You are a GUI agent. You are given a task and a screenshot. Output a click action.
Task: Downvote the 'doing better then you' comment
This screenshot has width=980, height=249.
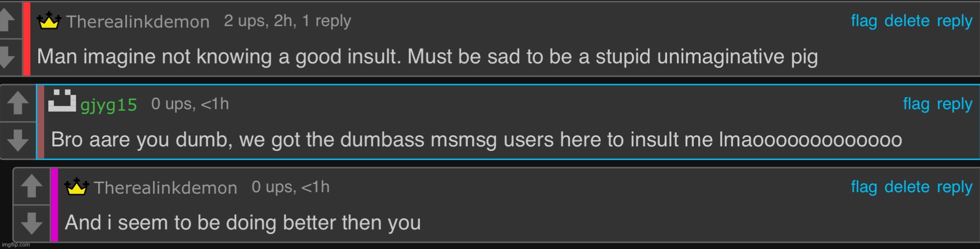coord(32,223)
